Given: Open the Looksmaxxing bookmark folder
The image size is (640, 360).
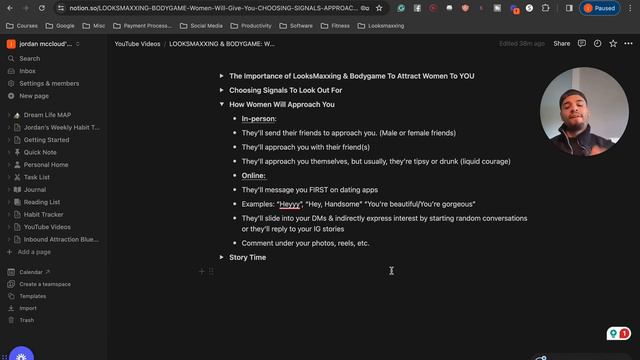Looking at the screenshot, I should [x=381, y=26].
